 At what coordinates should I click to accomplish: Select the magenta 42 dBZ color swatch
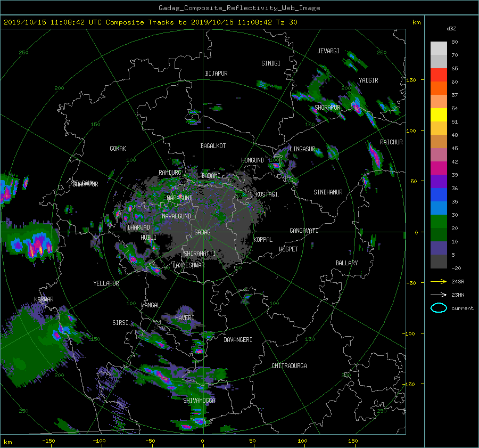(x=439, y=168)
